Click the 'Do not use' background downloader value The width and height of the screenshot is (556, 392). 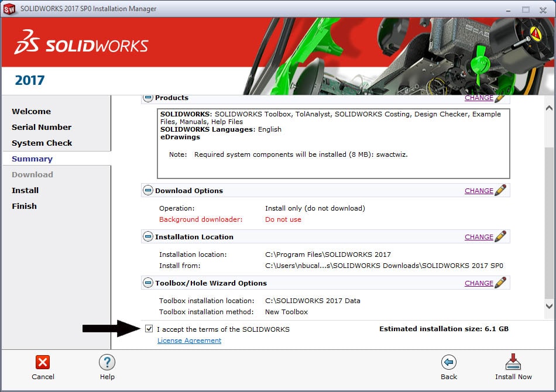(283, 219)
